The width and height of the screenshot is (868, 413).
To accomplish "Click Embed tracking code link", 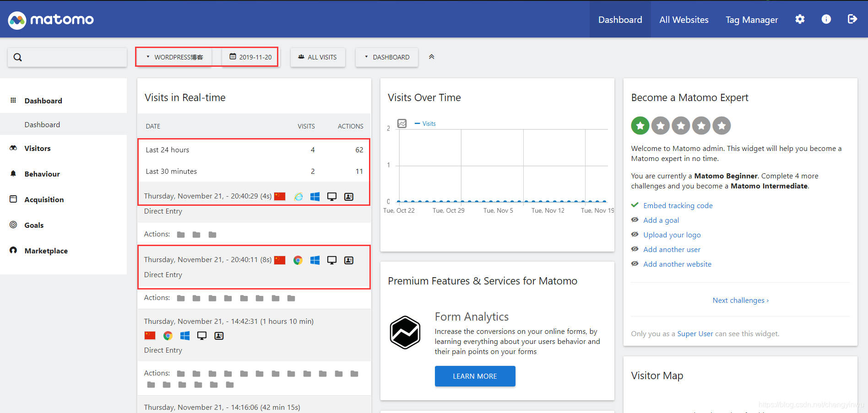I will 678,205.
